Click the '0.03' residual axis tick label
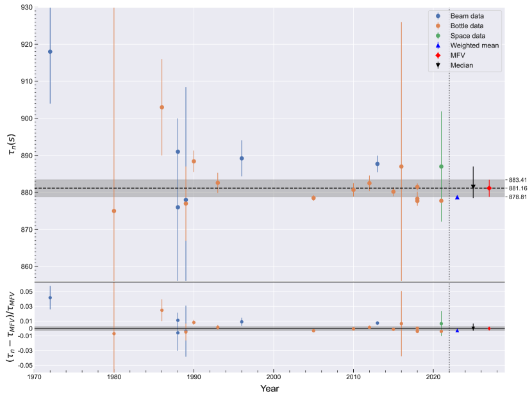This screenshot has height=399, width=532. coord(27,306)
